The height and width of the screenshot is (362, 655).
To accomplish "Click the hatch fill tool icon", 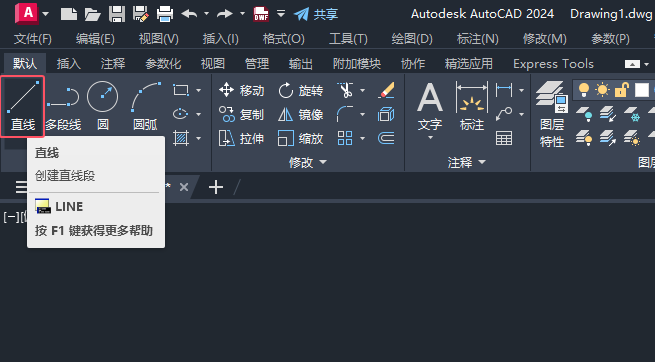I will 181,138.
